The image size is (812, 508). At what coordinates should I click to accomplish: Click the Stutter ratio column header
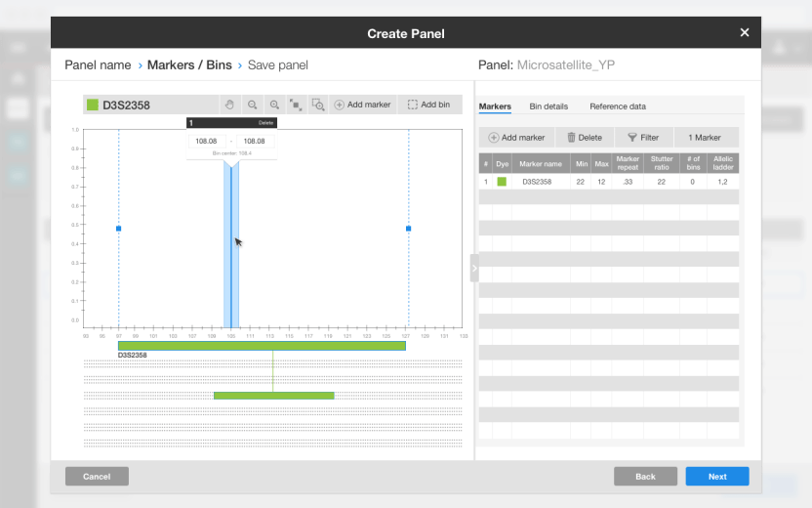tap(662, 163)
